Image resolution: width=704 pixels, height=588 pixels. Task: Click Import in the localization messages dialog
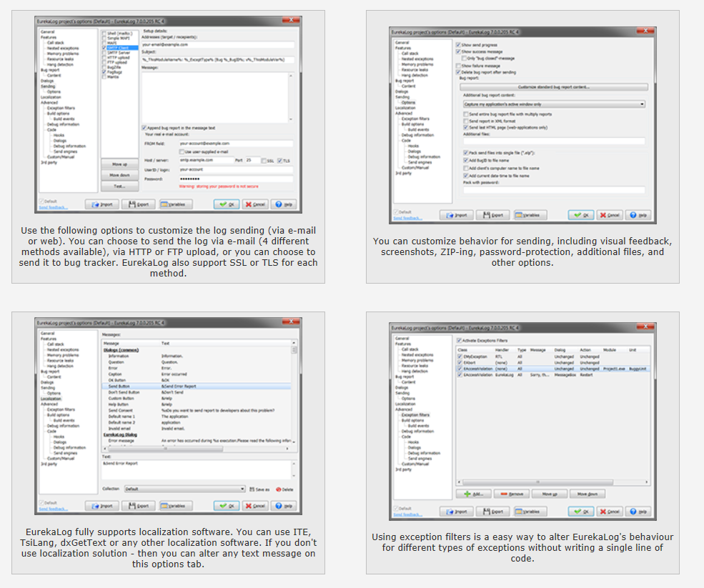point(102,506)
